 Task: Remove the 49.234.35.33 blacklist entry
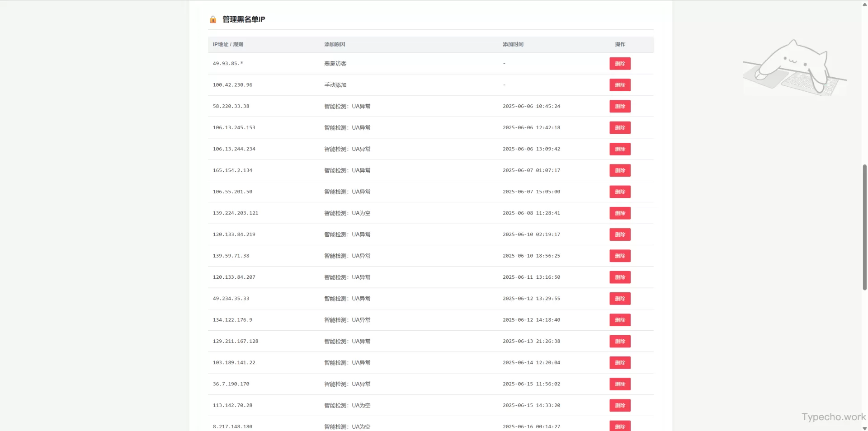pyautogui.click(x=619, y=299)
